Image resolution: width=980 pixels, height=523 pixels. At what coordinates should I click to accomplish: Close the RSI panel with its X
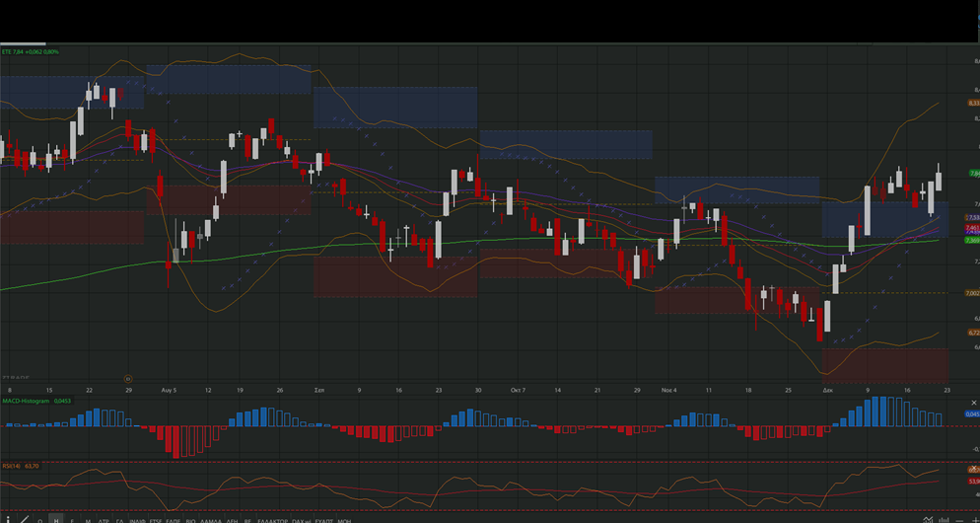click(974, 468)
